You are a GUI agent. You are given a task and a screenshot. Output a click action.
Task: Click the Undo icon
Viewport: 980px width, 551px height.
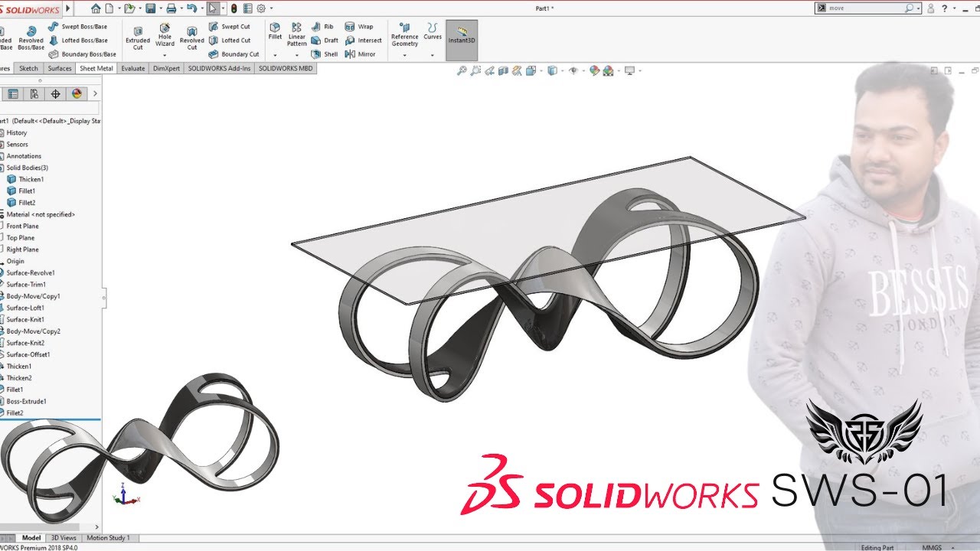pos(191,8)
